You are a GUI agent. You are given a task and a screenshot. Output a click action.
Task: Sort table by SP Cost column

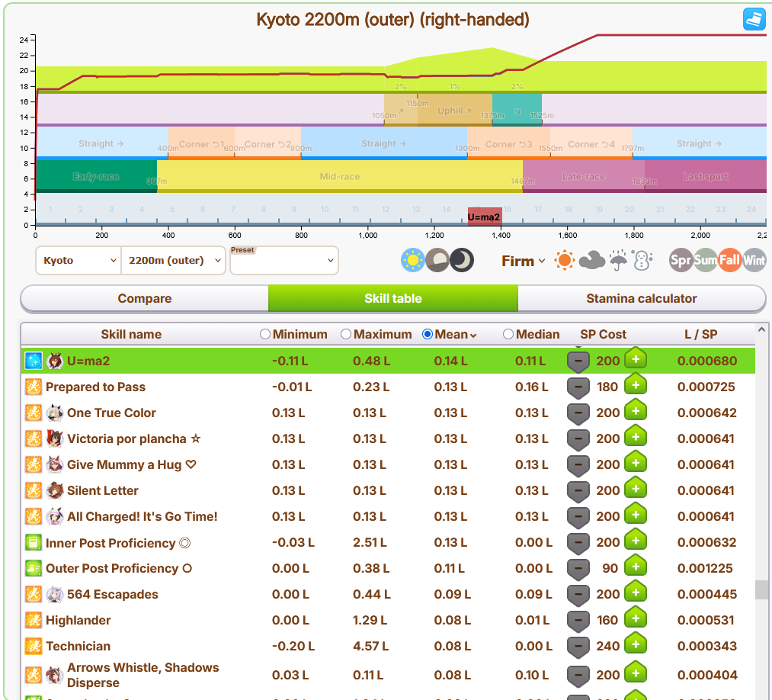pyautogui.click(x=603, y=334)
